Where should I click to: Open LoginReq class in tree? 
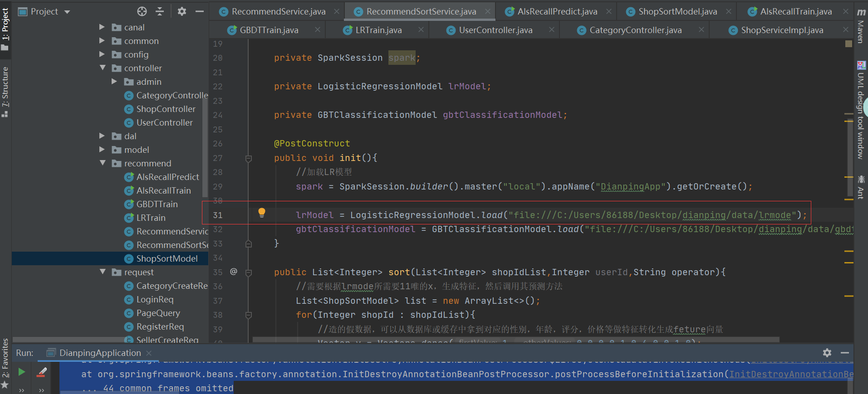(x=155, y=299)
